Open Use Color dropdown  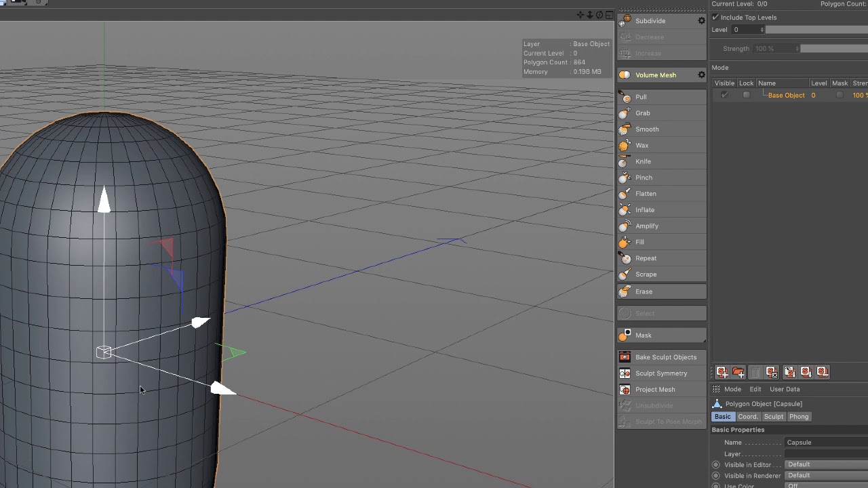tap(826, 485)
